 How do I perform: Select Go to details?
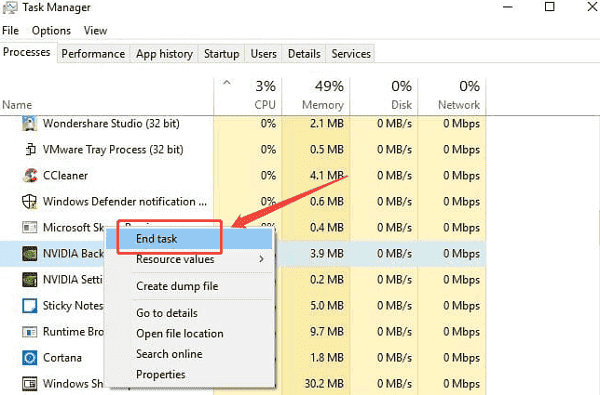coord(189,313)
